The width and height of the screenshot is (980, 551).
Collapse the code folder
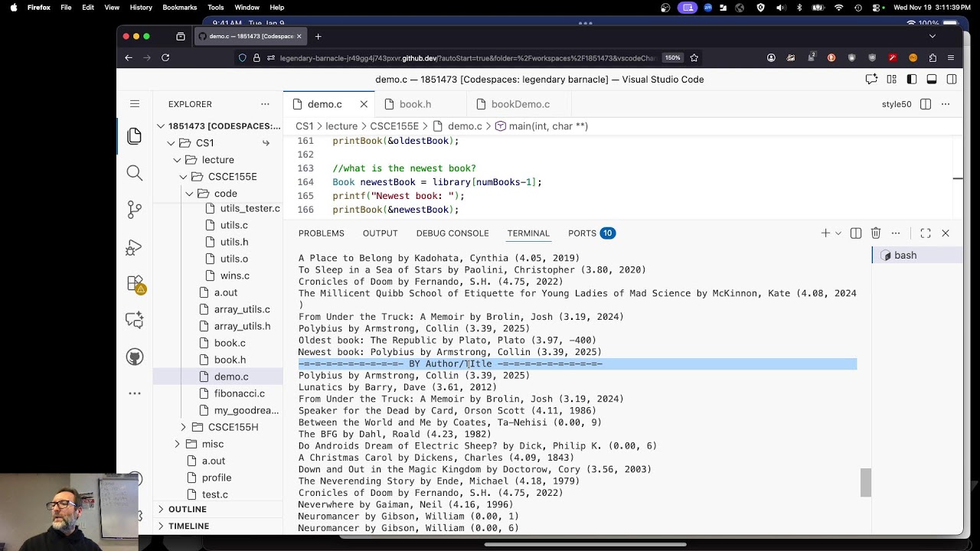[x=190, y=194]
